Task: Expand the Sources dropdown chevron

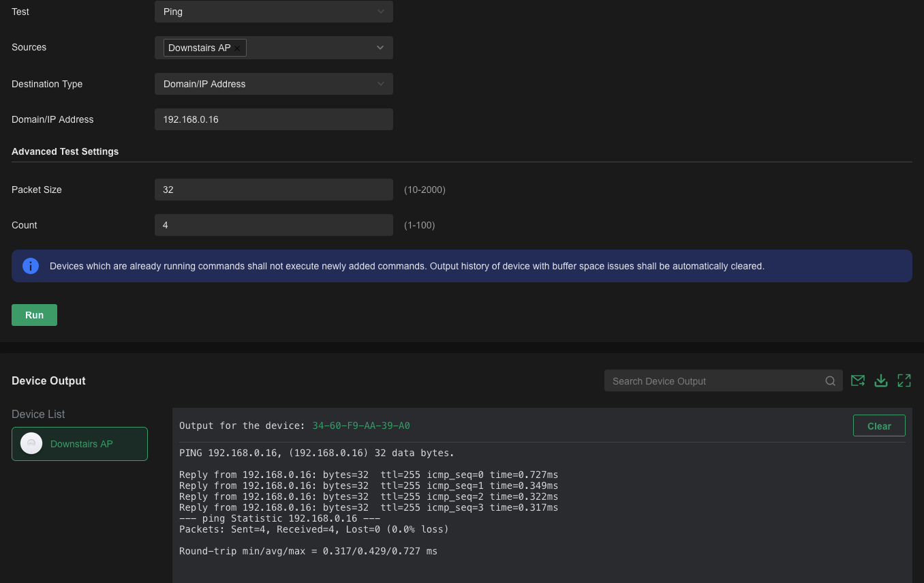Action: coord(380,48)
